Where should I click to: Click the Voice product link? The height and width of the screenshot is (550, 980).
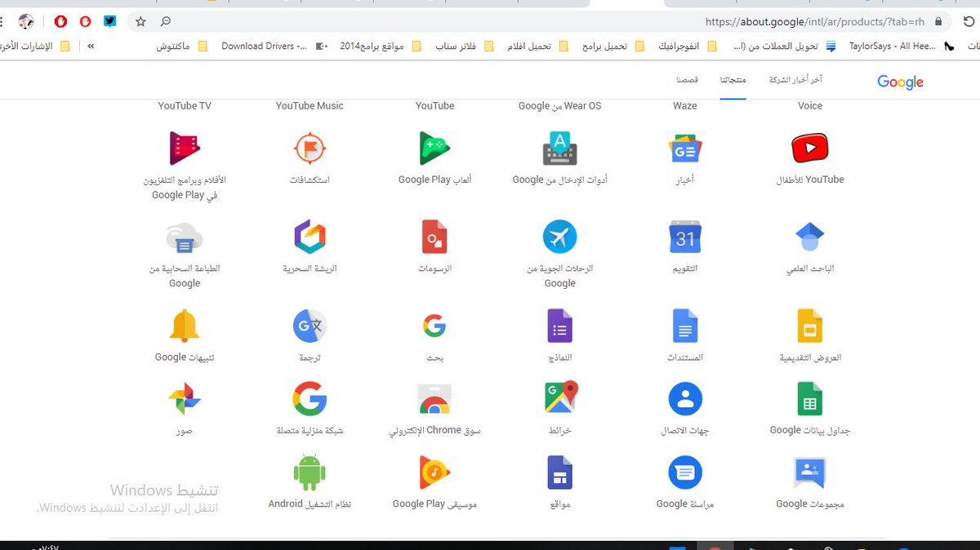pos(810,105)
